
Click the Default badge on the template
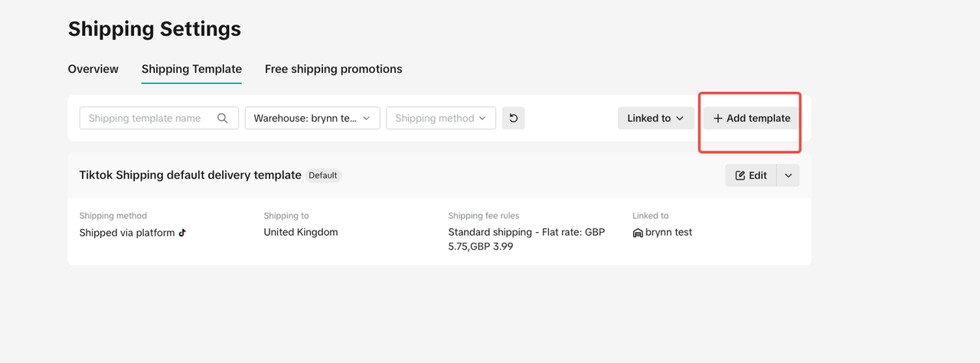click(323, 175)
